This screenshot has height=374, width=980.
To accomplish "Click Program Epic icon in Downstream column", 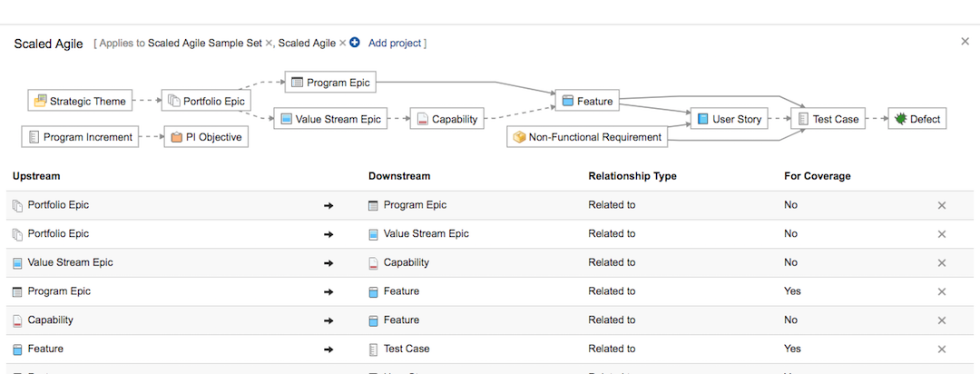I will [373, 205].
